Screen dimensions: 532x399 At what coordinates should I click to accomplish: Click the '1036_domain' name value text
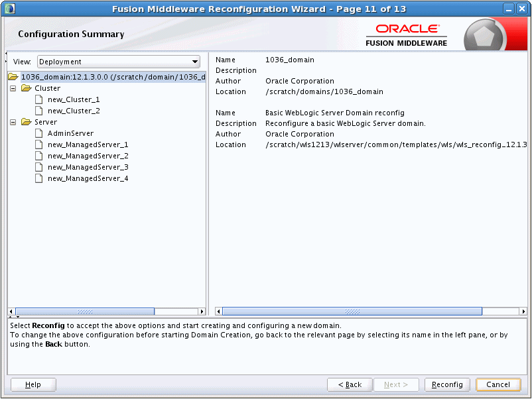coord(290,60)
